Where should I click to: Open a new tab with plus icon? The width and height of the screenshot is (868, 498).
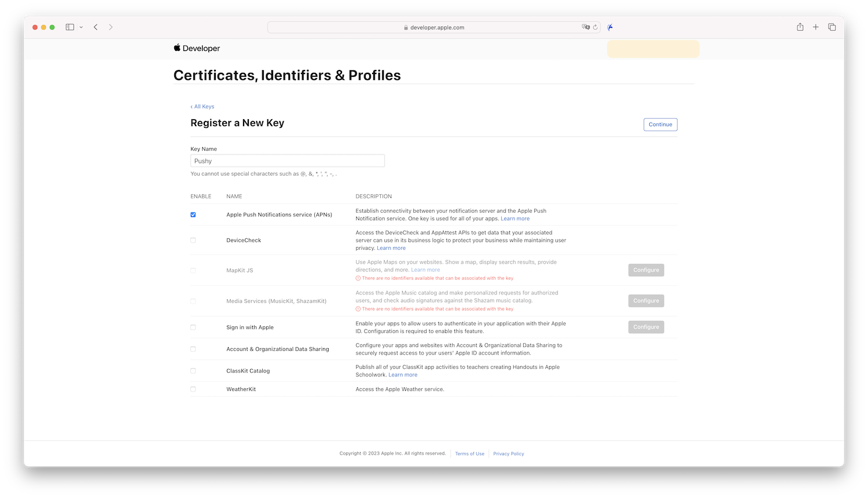[816, 27]
